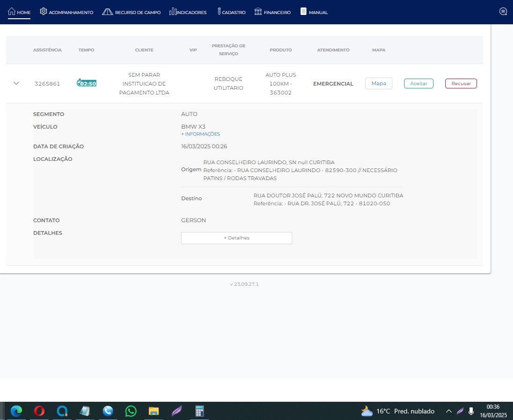Click the microphone icon in system tray
Image resolution: width=513 pixels, height=420 pixels.
tap(471, 411)
